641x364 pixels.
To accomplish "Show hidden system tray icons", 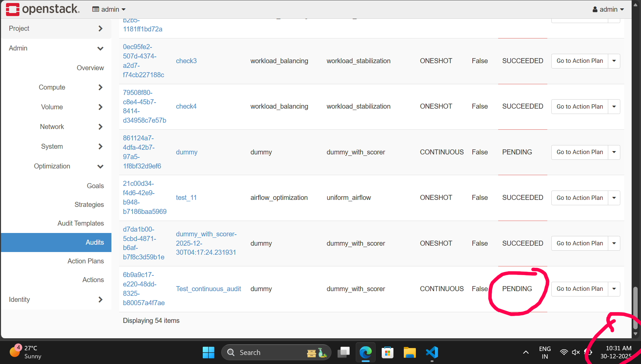I will 526,352.
